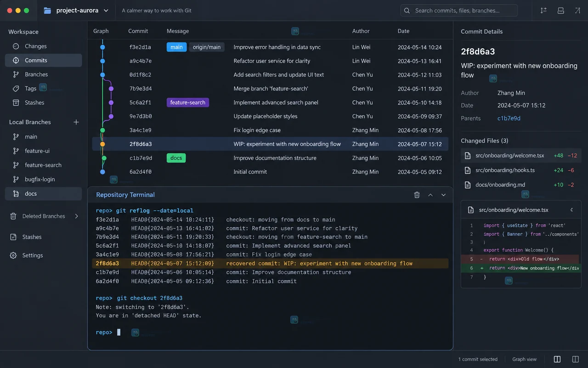Clear the Repository Terminal with trash icon
The width and height of the screenshot is (588, 368).
click(417, 195)
